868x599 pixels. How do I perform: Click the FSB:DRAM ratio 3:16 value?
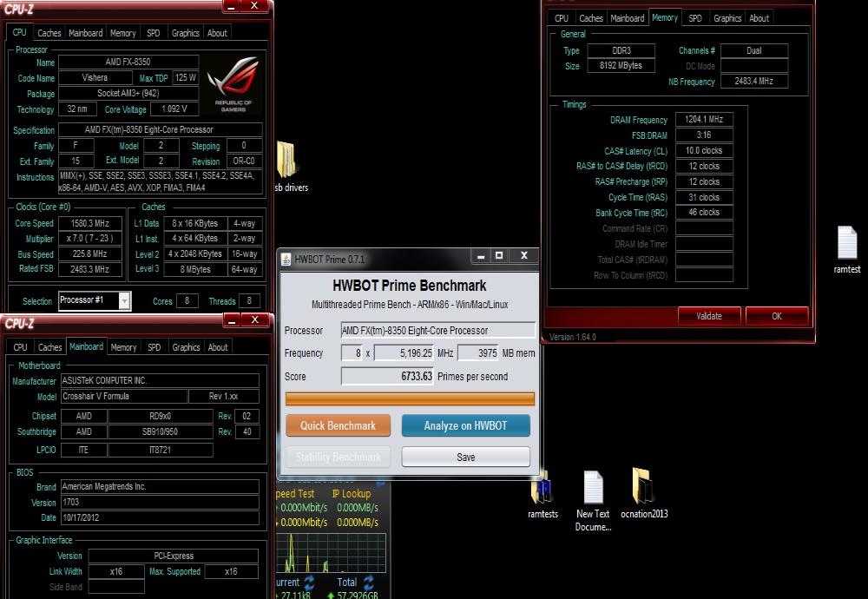[704, 135]
